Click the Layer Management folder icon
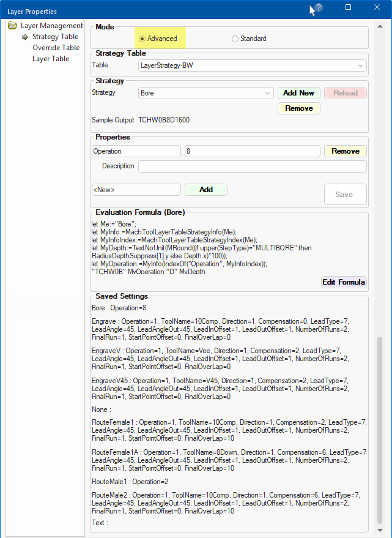This screenshot has height=538, width=392. pyautogui.click(x=12, y=26)
